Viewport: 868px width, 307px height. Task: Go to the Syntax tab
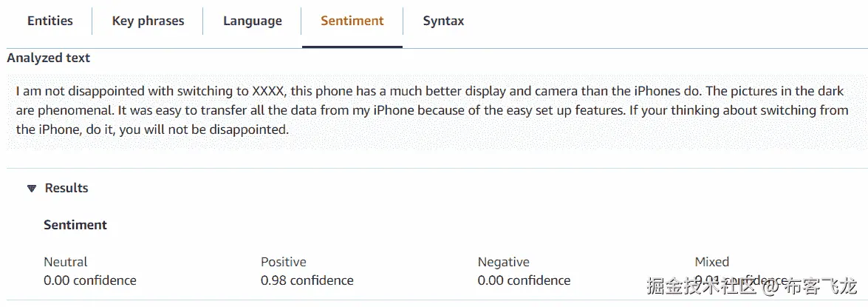point(443,21)
